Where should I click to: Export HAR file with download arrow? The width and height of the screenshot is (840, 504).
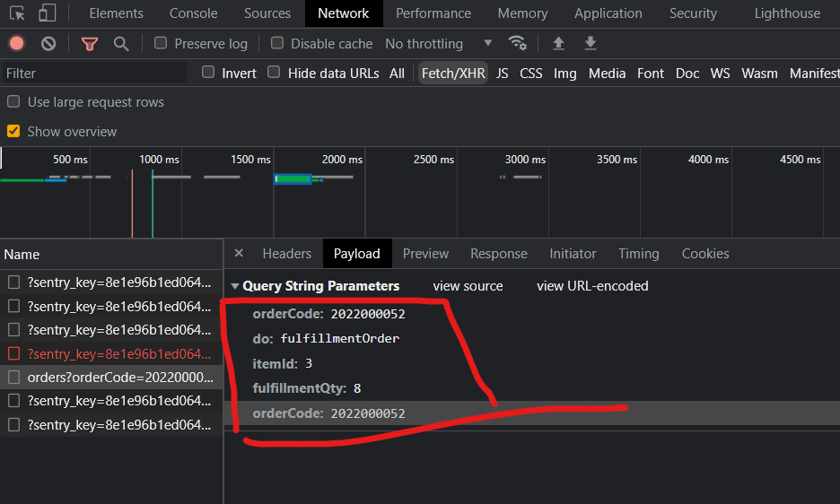[591, 43]
